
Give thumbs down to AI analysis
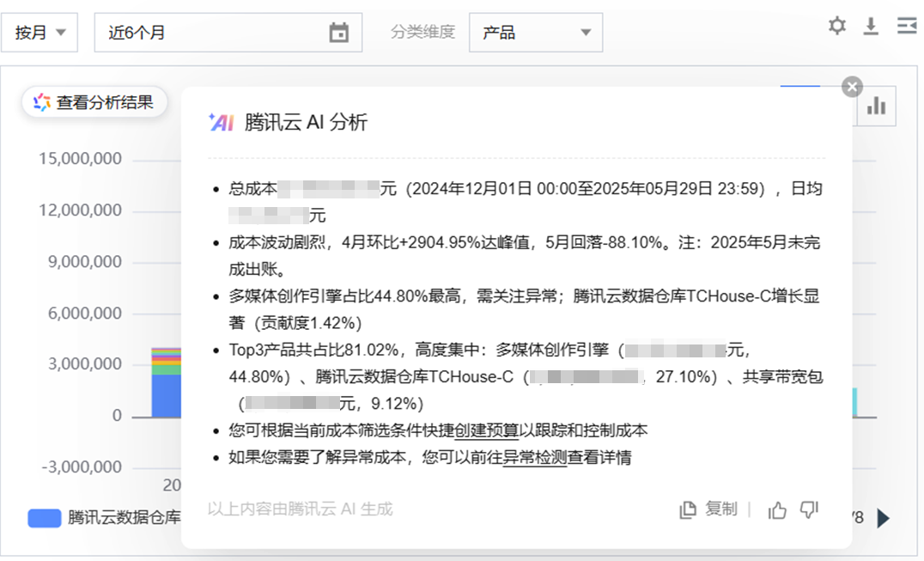(x=809, y=509)
